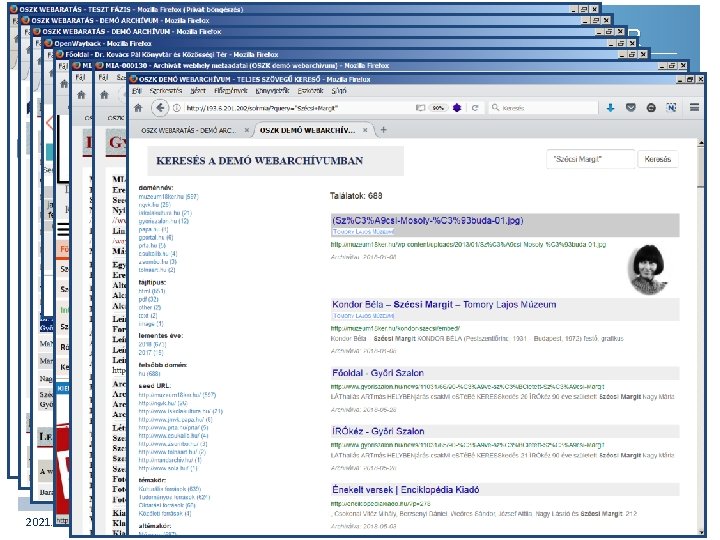This screenshot has width=720, height=540.
Task: Close the OSZK WEBARATÁS - DEMÓ ARC... tab
Action: [x=247, y=130]
